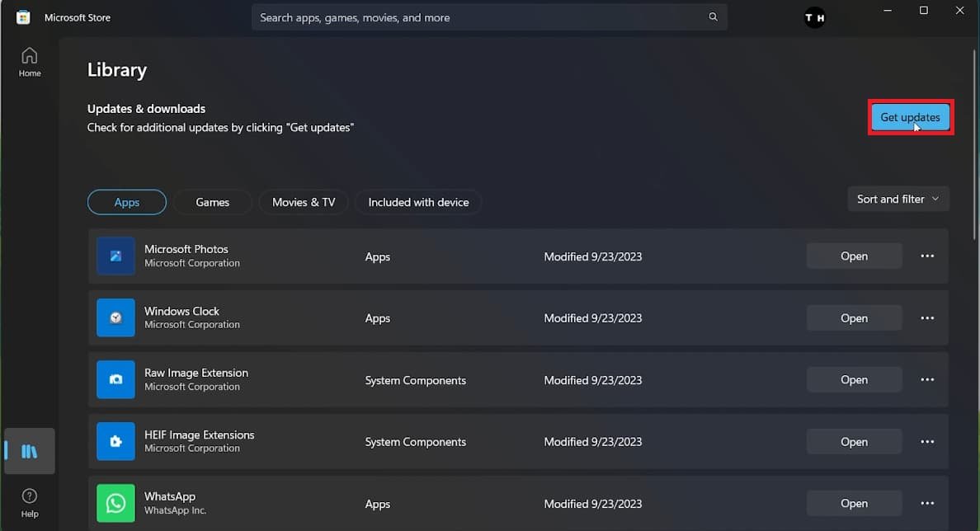Switch to the Movies & TV tab
Image resolution: width=980 pixels, height=531 pixels.
point(304,202)
